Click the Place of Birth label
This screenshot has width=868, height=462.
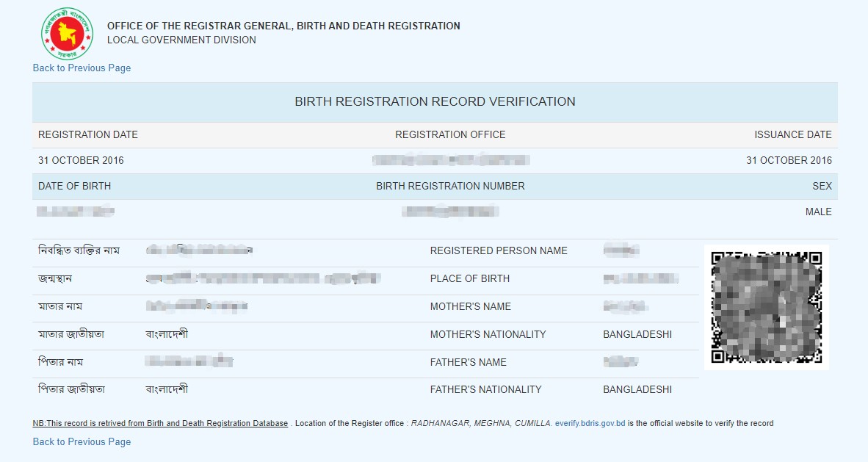[470, 278]
